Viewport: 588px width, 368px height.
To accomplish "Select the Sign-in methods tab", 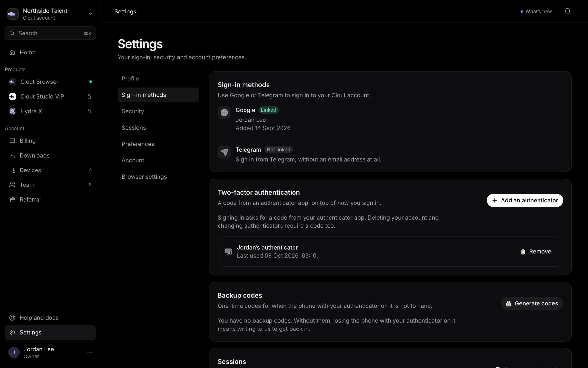I will pos(158,95).
